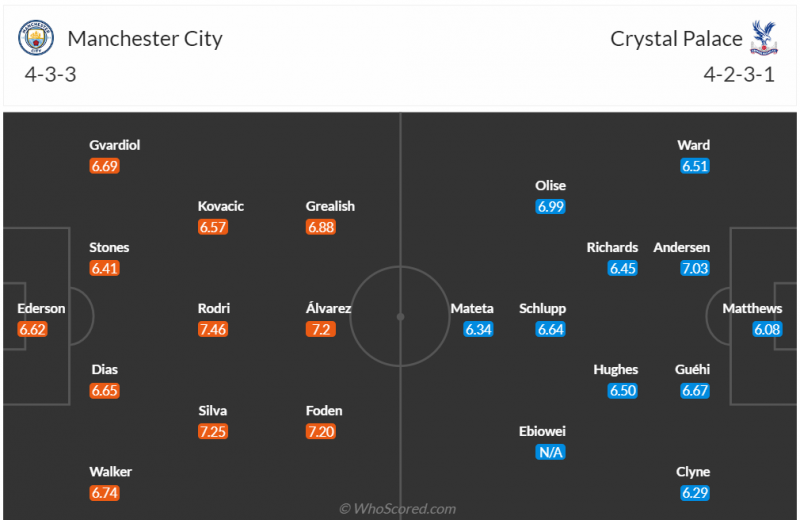Screen dimensions: 800x520
Task: Open the Manchester City team name link
Action: point(145,40)
